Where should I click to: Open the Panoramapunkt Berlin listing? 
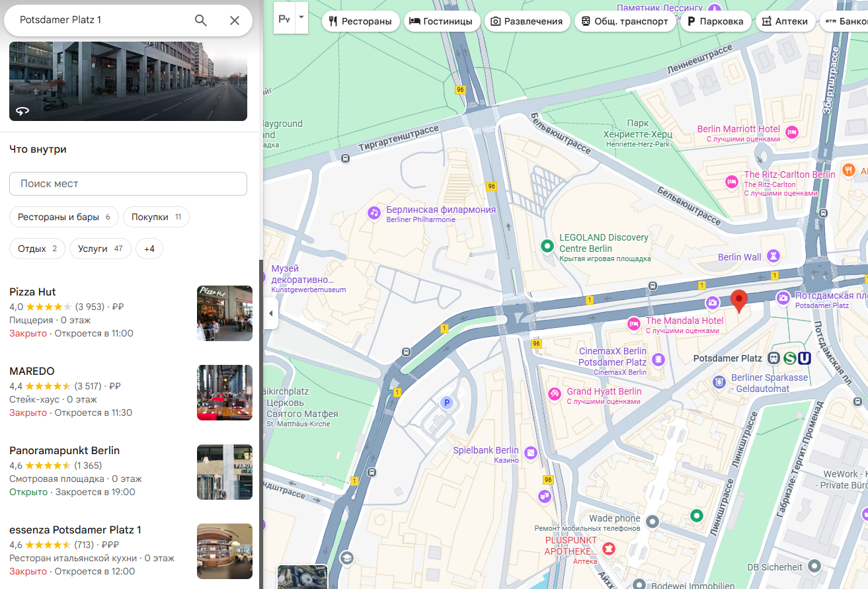(99, 471)
